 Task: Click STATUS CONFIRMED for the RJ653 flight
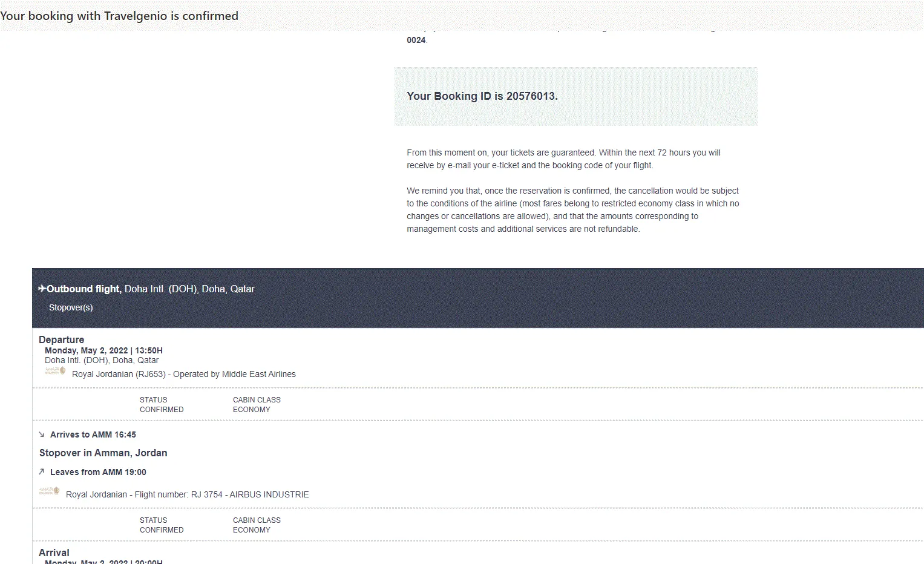point(162,404)
